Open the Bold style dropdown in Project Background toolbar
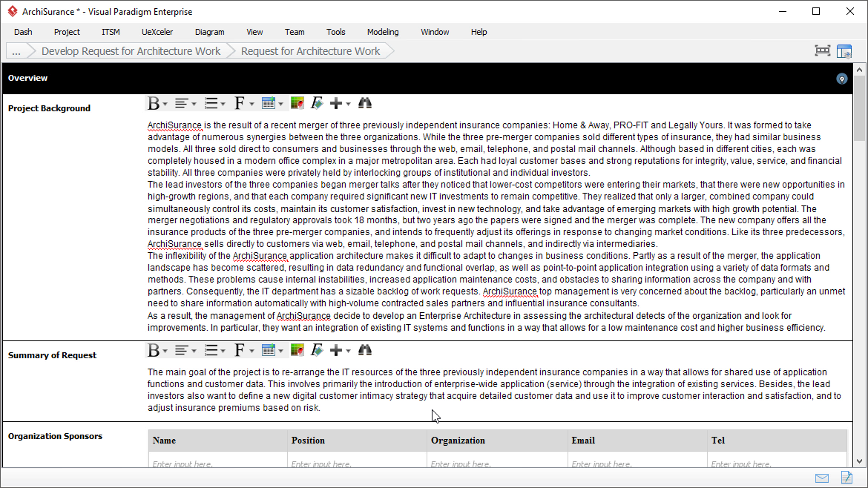This screenshot has height=488, width=868. pos(165,104)
